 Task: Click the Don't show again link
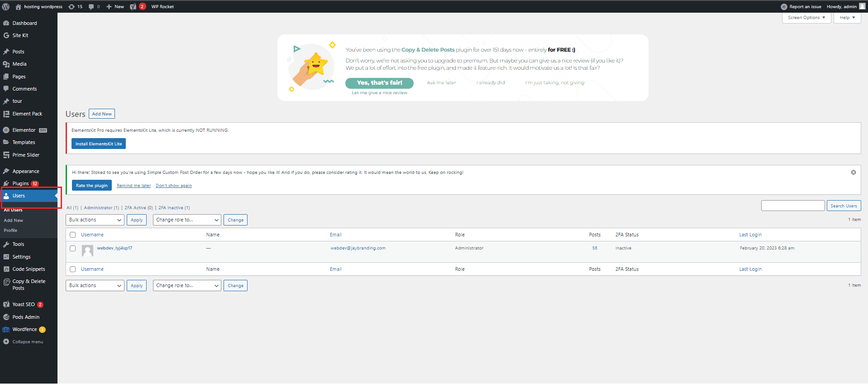coord(174,186)
